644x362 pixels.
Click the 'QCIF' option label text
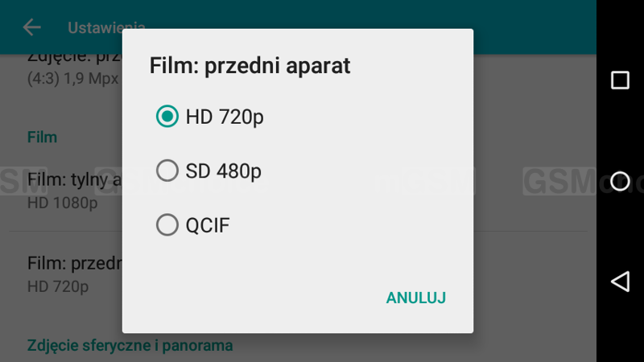(x=208, y=225)
